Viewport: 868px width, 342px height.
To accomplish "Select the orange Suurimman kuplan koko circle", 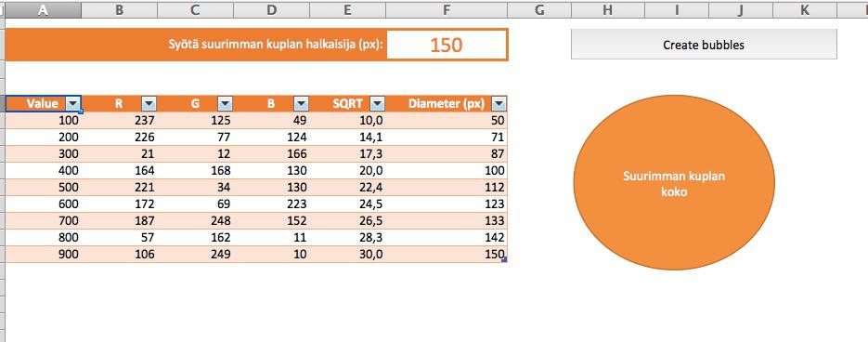I will coord(674,182).
